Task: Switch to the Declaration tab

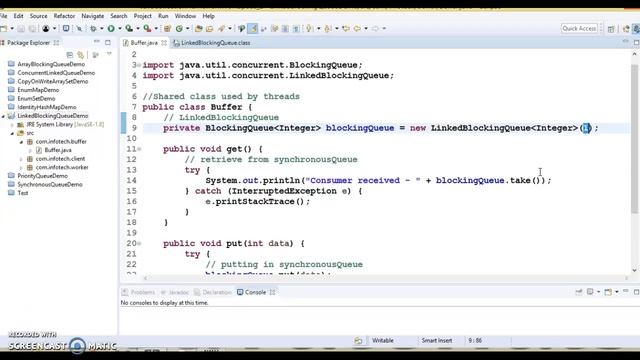Action: [213, 292]
